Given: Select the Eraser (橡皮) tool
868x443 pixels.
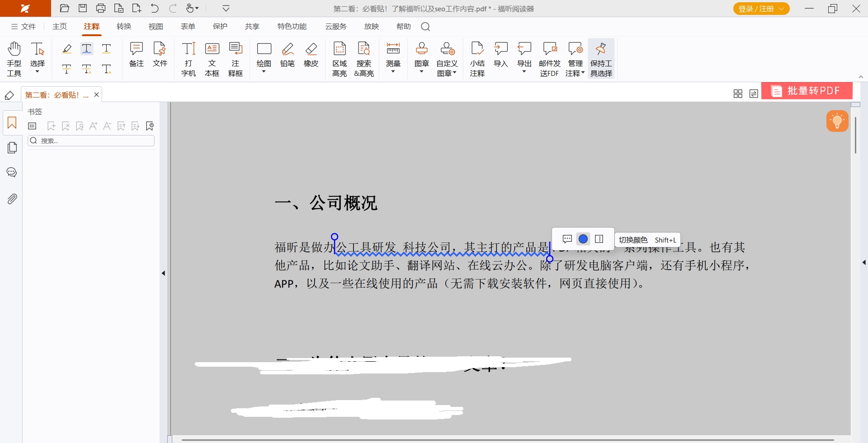Looking at the screenshot, I should point(311,55).
